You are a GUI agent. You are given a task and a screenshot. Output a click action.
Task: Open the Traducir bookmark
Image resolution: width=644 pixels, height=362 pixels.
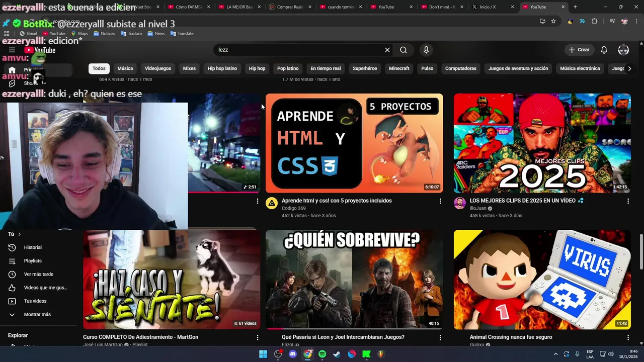(131, 33)
